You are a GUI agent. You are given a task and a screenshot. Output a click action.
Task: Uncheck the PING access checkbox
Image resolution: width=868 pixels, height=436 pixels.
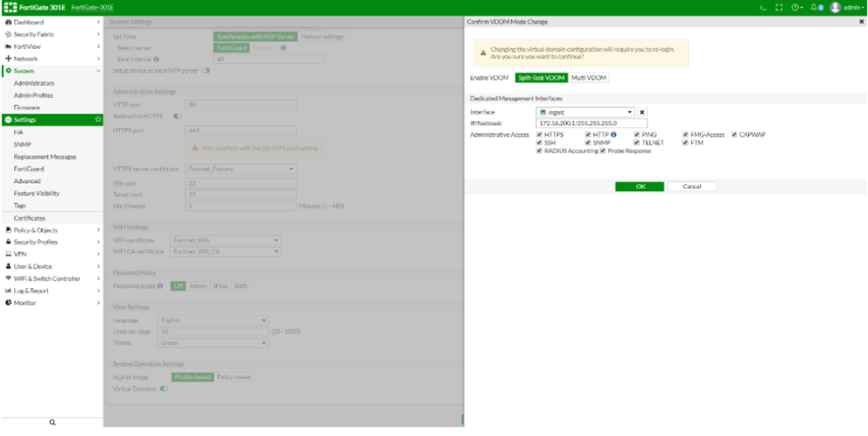click(x=637, y=135)
